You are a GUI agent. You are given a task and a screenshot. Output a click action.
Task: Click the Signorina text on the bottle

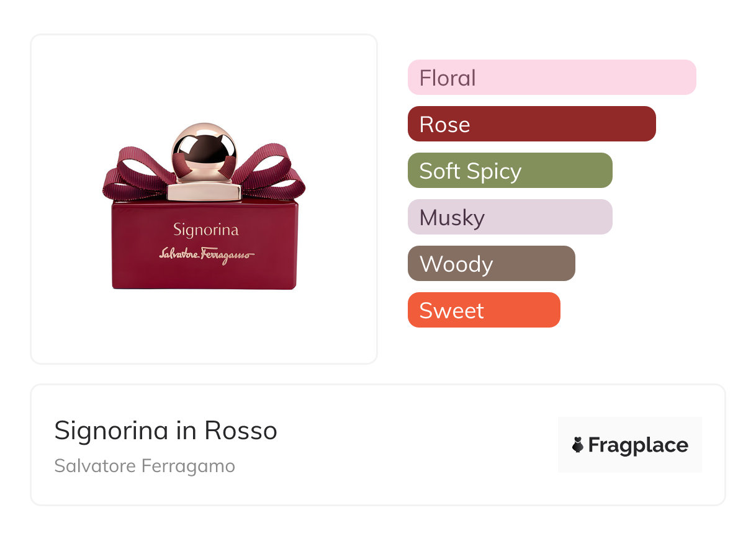[x=205, y=230]
